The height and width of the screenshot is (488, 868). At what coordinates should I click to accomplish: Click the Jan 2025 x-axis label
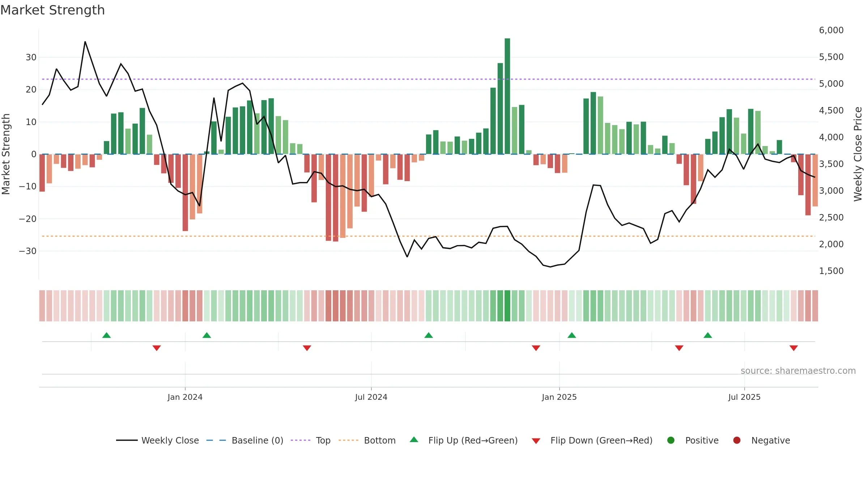(559, 397)
